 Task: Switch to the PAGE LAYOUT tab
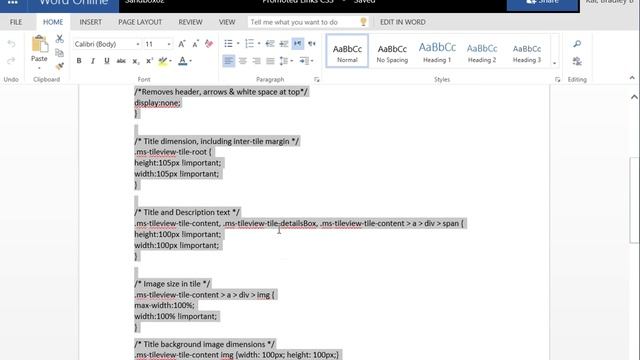[x=140, y=22]
